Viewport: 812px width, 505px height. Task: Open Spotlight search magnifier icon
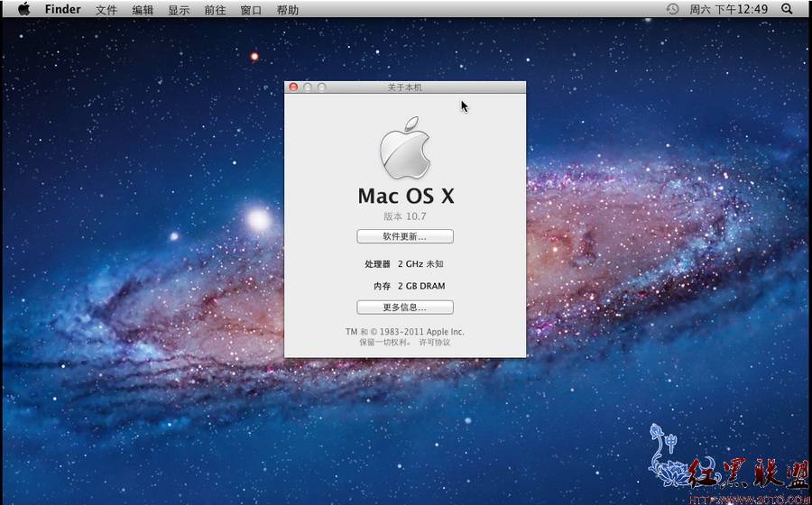[x=787, y=9]
